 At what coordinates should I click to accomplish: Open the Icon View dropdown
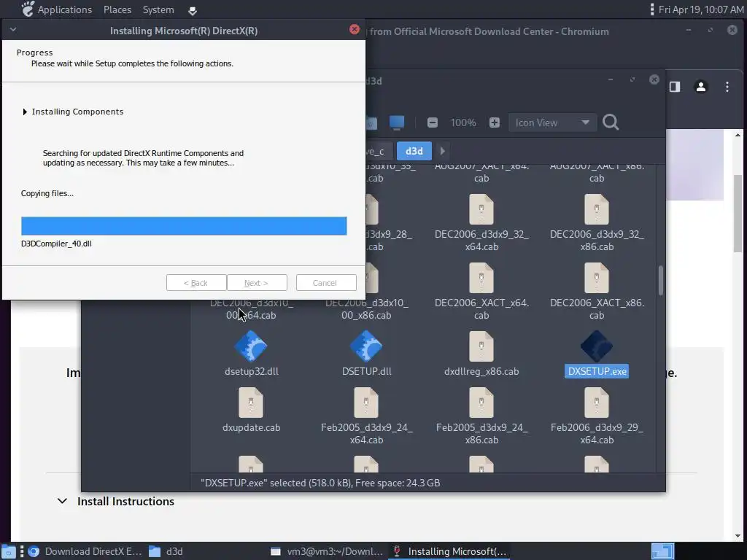pos(553,122)
